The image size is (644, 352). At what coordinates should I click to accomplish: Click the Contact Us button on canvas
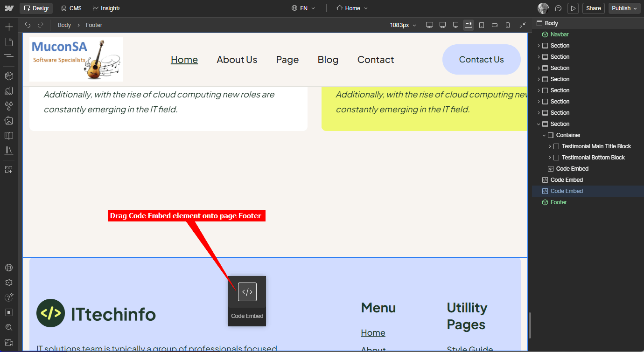point(481,60)
